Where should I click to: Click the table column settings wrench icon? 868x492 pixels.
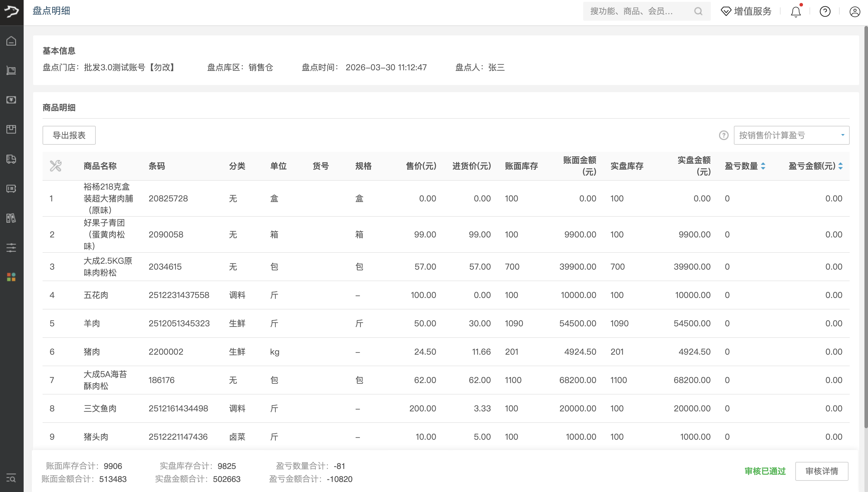pos(56,166)
